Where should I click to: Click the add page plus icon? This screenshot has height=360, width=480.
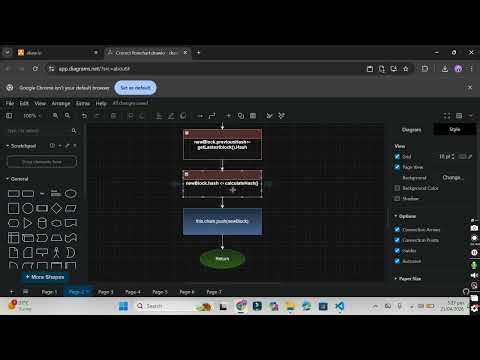click(12, 292)
